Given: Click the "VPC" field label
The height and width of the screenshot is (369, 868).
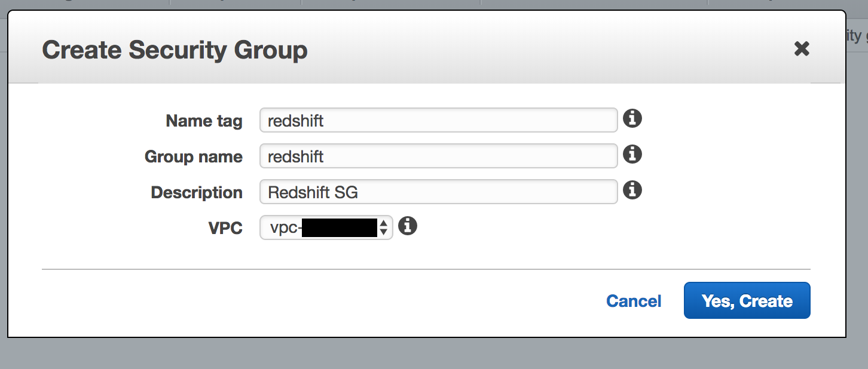Looking at the screenshot, I should tap(225, 229).
